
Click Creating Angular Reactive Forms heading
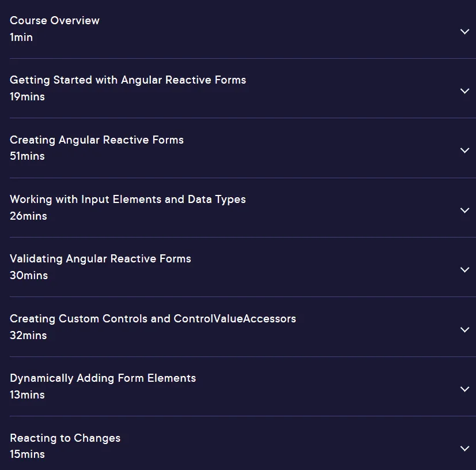97,140
